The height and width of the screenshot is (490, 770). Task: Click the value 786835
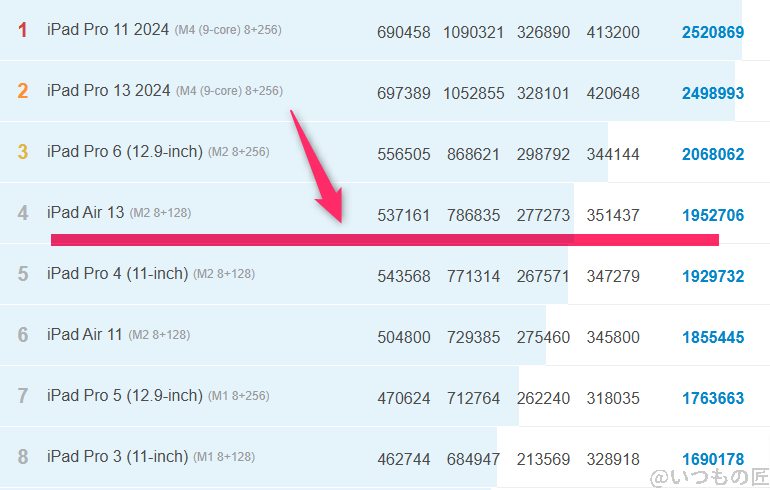click(473, 215)
